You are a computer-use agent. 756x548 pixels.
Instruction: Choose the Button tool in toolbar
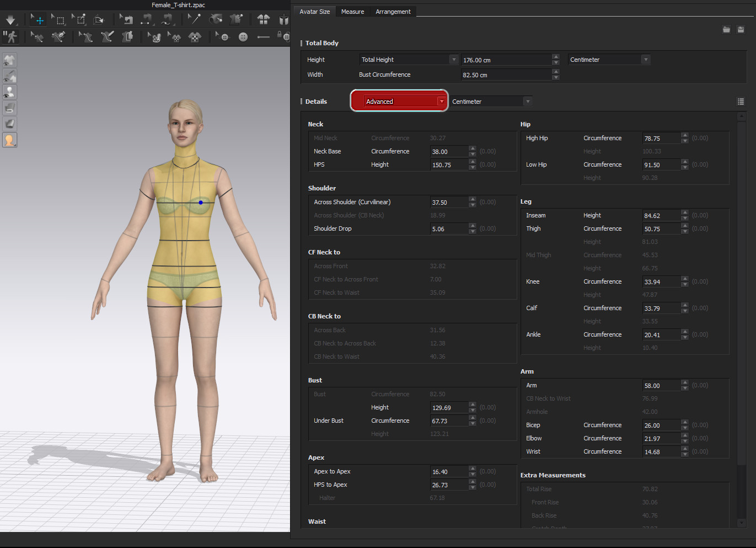243,37
